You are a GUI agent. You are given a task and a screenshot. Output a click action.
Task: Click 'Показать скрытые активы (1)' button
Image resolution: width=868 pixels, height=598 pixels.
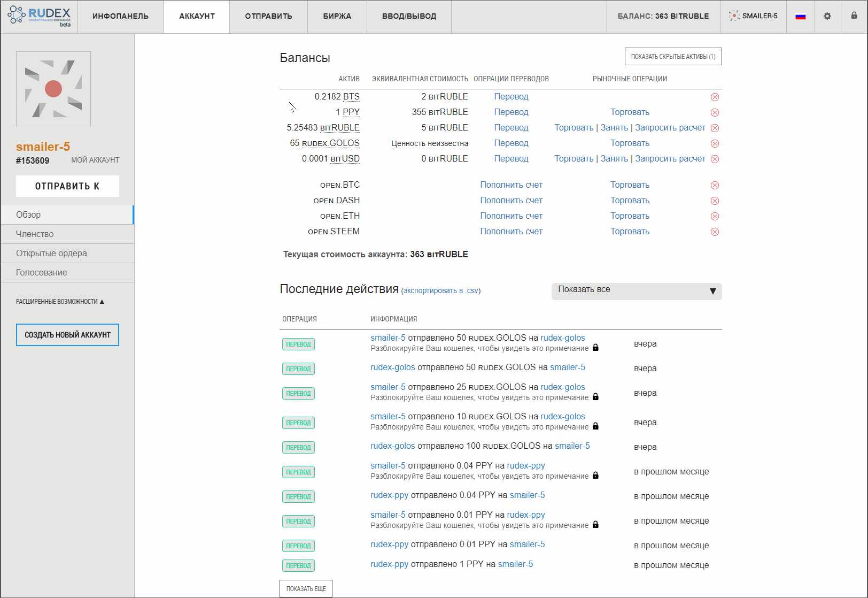coord(673,57)
